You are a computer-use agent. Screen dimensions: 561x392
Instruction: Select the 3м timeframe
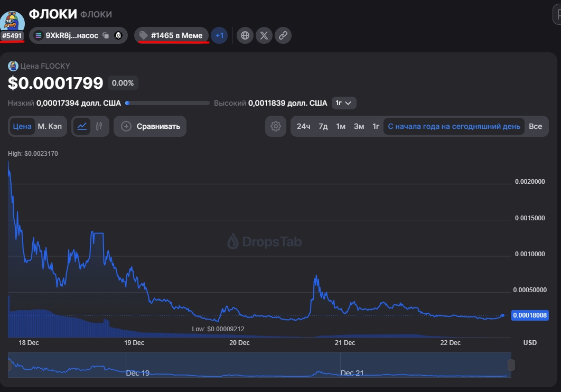point(359,126)
